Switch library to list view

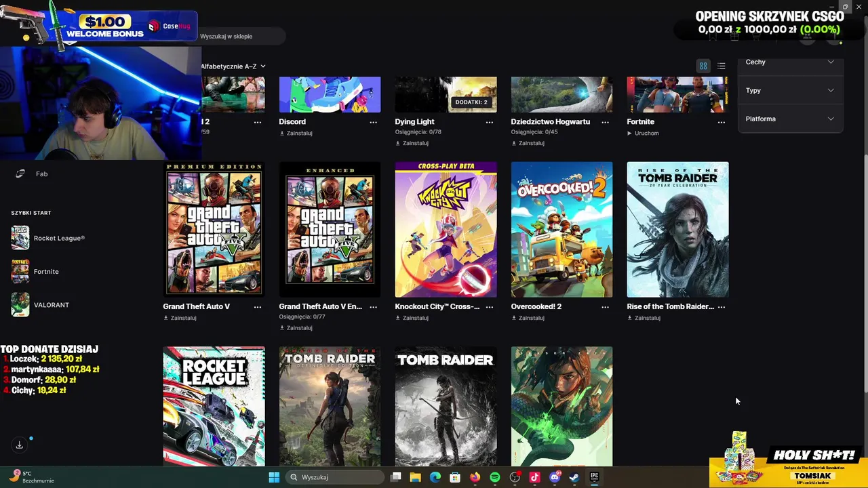[722, 66]
